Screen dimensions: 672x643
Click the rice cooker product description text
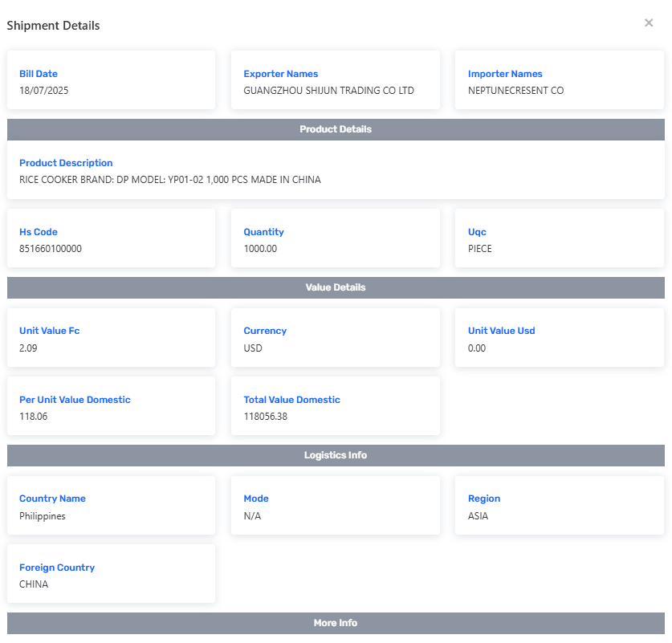coord(170,180)
